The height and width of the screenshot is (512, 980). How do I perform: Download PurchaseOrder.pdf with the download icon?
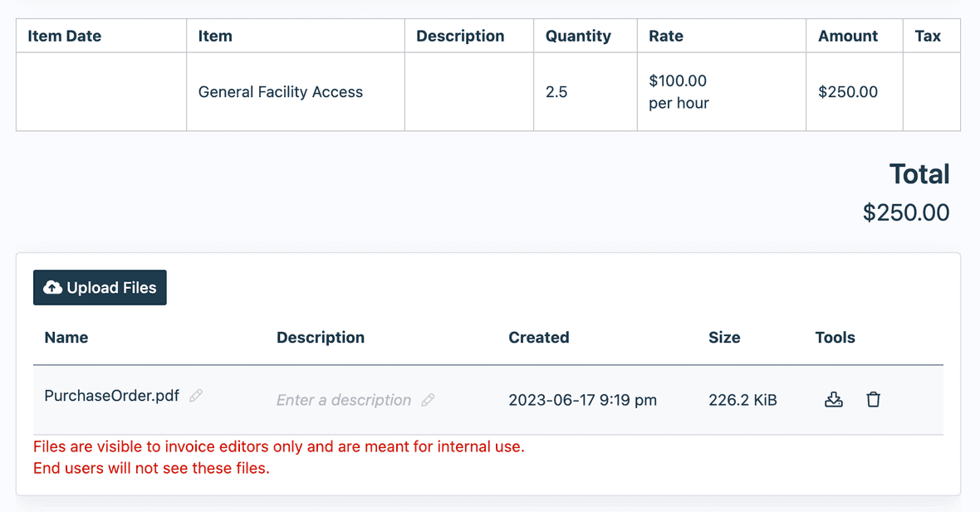coord(833,399)
